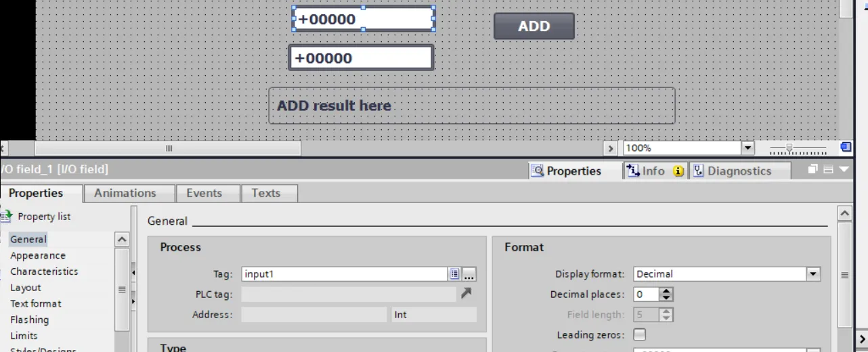
Task: Enable the Leading zeros checkbox
Action: (639, 335)
